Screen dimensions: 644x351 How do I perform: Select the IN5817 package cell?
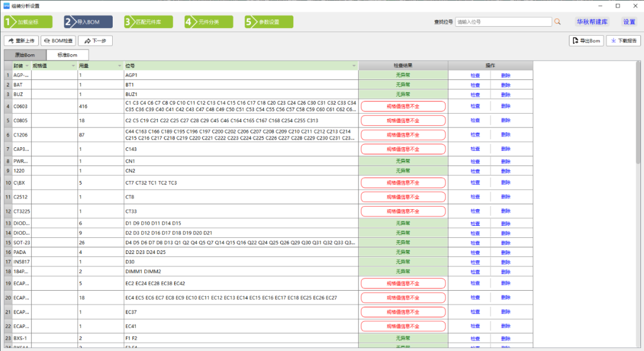click(x=22, y=262)
